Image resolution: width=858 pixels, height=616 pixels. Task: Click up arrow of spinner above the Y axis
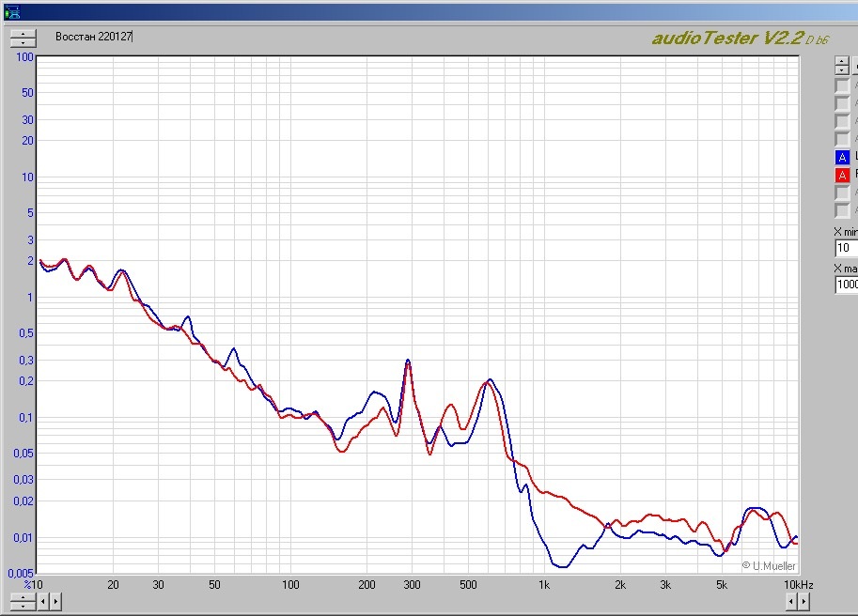click(x=23, y=34)
